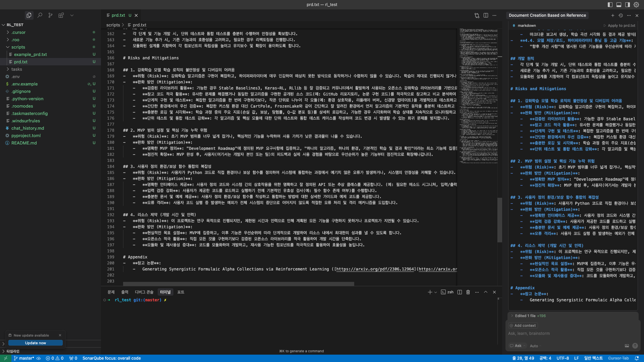Collapse the scripts folder

pyautogui.click(x=50, y=47)
